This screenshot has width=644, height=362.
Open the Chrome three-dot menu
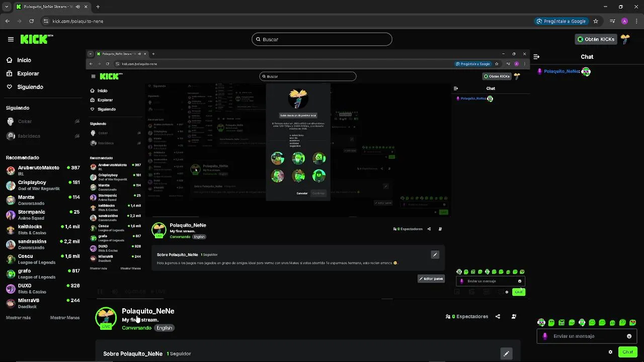pos(636,21)
